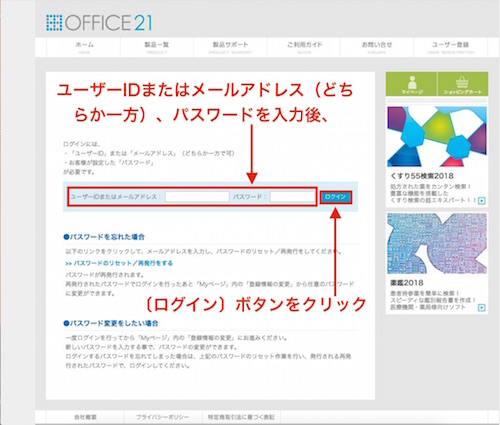Open ショッピングカート basket icon
This screenshot has width=500, height=425.
point(462,84)
